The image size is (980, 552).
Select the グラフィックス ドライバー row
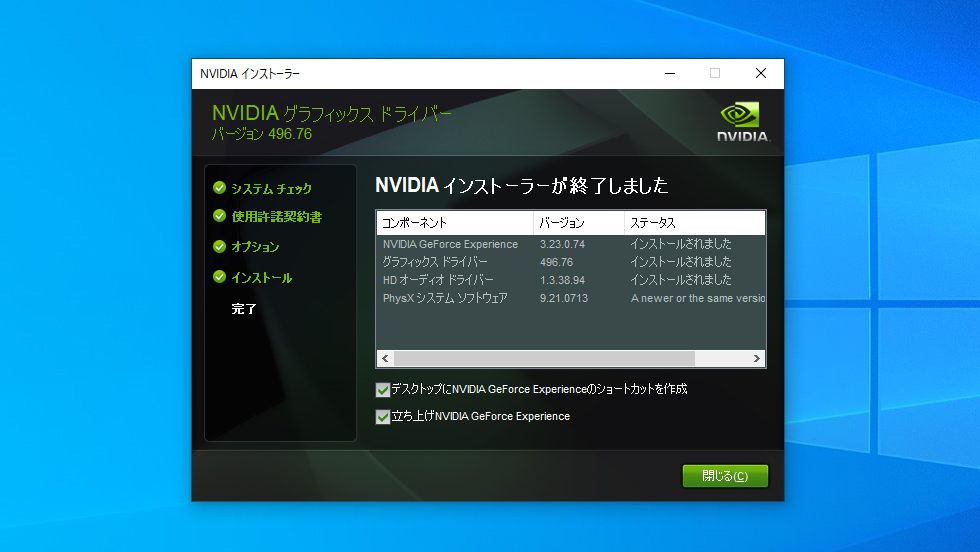tap(571, 262)
